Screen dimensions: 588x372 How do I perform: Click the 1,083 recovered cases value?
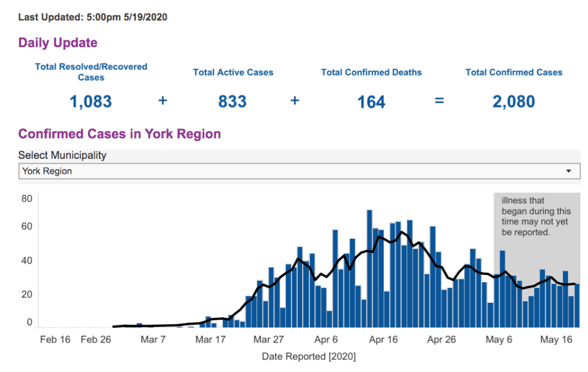coord(91,102)
